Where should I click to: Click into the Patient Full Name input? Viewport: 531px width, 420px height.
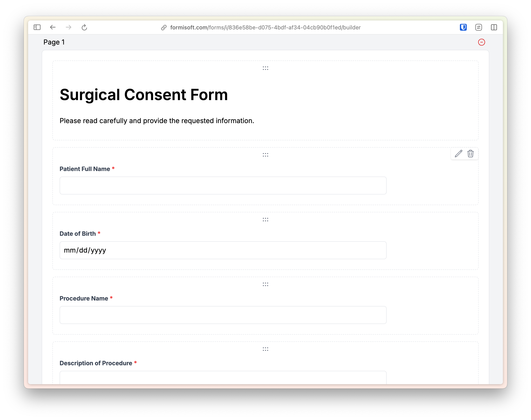(x=223, y=186)
